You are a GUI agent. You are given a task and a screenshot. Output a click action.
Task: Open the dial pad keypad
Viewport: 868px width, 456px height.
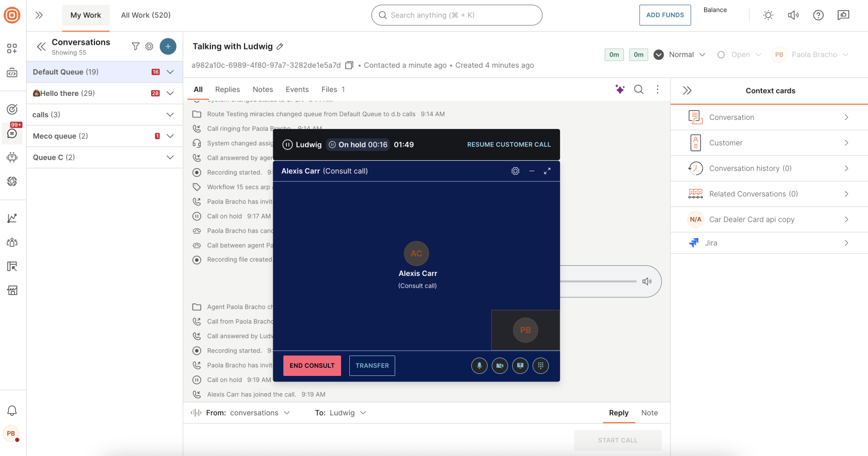coord(540,366)
